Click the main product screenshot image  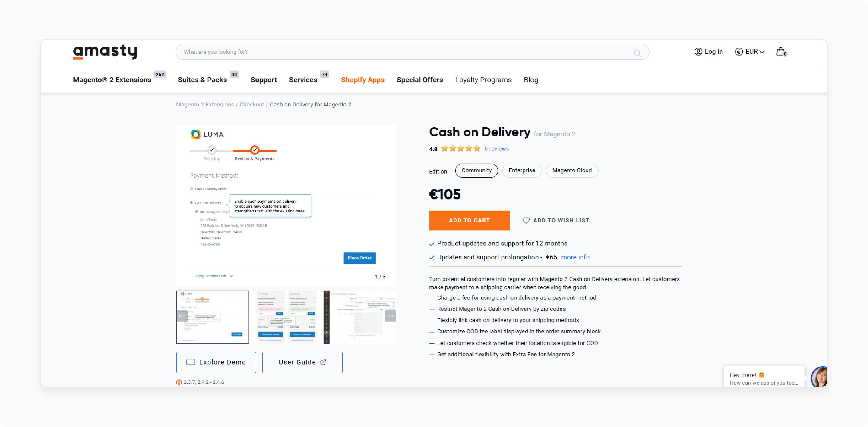[286, 206]
